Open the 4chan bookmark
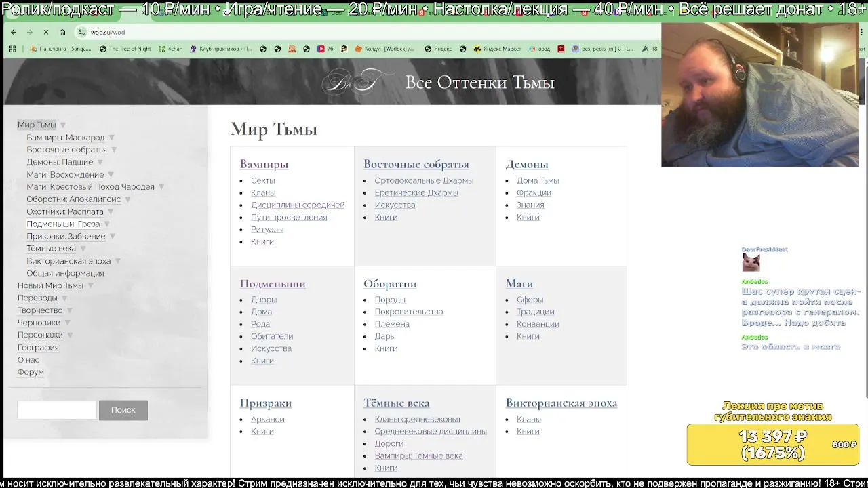Screen dimensions: 868x488 click(x=170, y=49)
